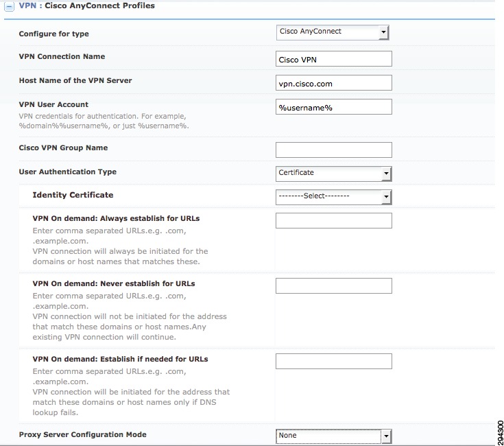The image size is (504, 446).
Task: Edit the Host Name of VPN Server field
Action: coord(334,83)
